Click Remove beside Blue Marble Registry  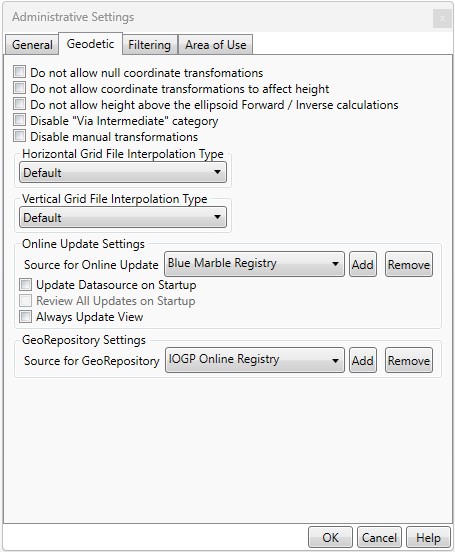409,264
